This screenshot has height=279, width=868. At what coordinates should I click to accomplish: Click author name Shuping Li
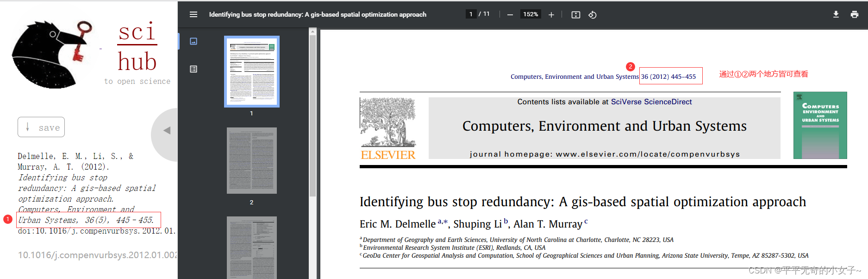pos(478,224)
